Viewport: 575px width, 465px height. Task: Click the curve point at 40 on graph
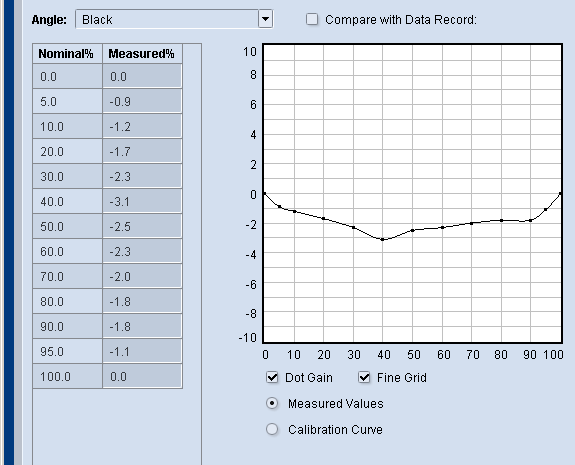[382, 239]
